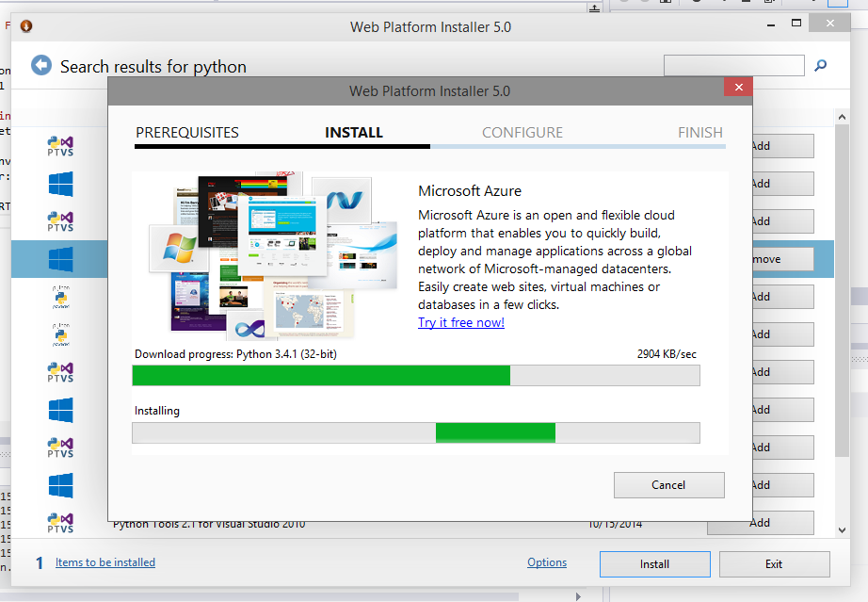Viewport: 868px width, 602px height.
Task: Select the INSTALL step tab
Action: (x=354, y=132)
